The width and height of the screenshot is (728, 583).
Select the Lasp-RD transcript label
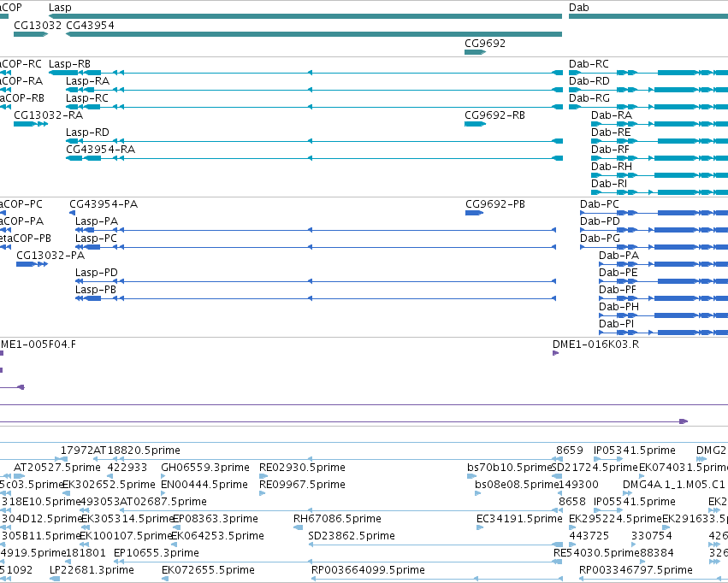pos(87,132)
